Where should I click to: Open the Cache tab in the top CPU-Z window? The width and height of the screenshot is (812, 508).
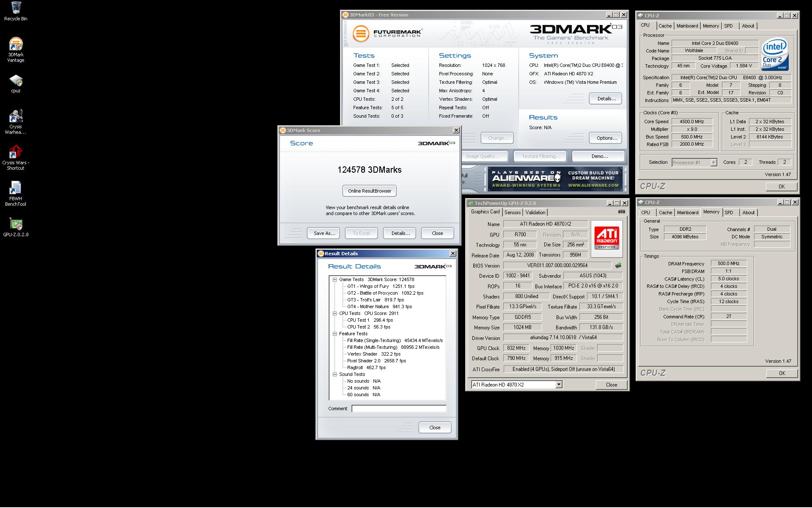pos(665,26)
